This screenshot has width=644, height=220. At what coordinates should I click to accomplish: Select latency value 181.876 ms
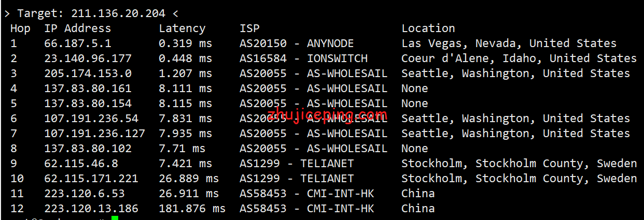tap(192, 209)
